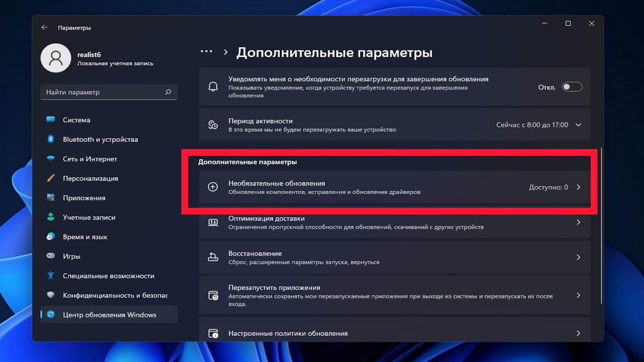Select Приложения in sidebar
Image resolution: width=644 pixels, height=362 pixels.
coord(109,198)
